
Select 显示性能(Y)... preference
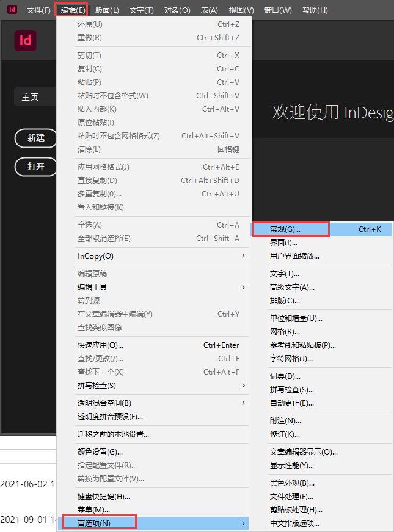pos(321,465)
